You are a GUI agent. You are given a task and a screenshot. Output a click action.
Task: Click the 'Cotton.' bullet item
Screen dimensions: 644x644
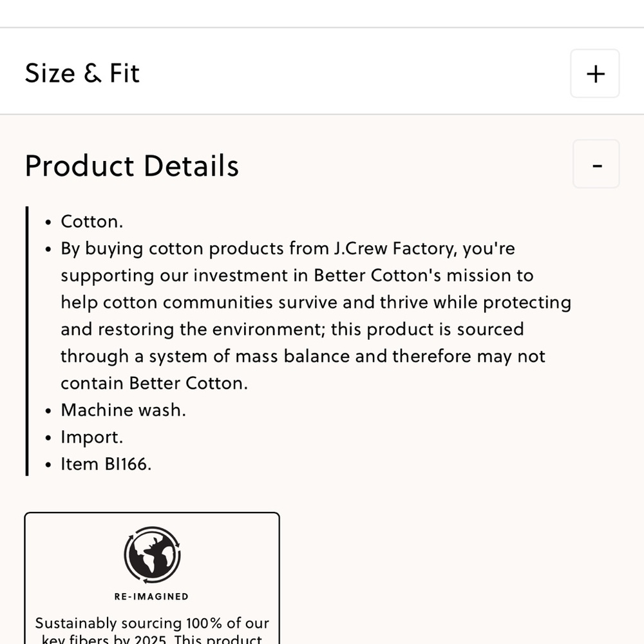[91, 222]
